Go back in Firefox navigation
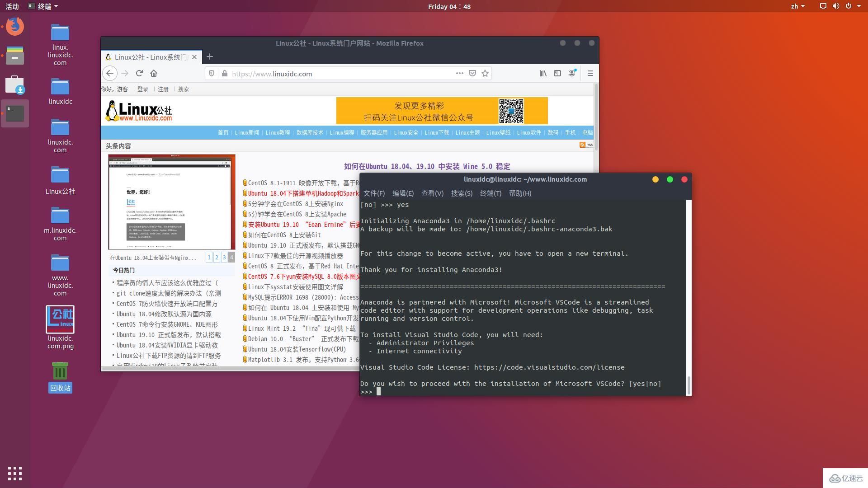The image size is (868, 488). pyautogui.click(x=110, y=73)
